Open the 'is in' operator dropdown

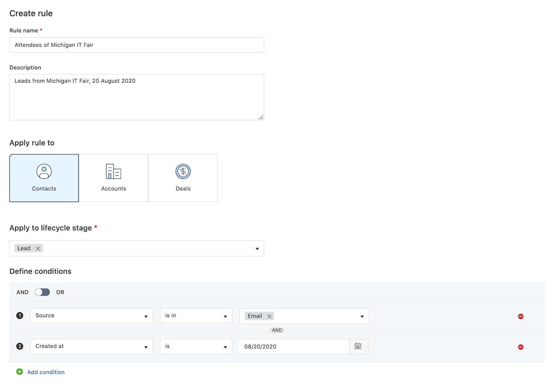tap(196, 316)
